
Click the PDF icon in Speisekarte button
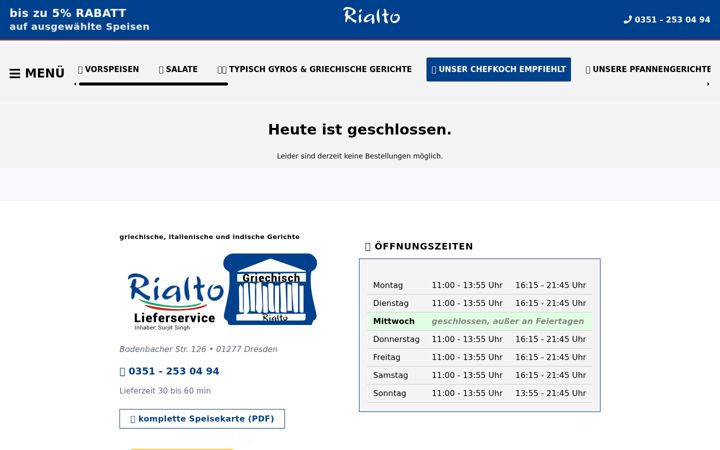pyautogui.click(x=133, y=419)
